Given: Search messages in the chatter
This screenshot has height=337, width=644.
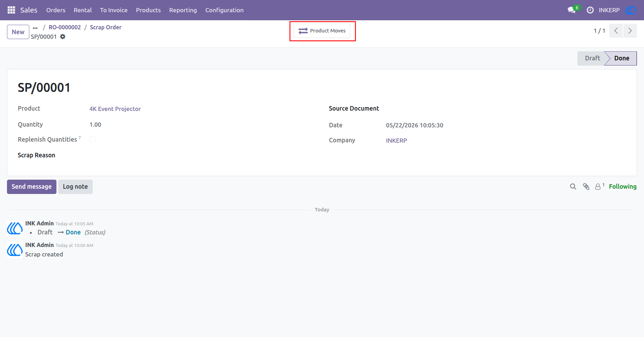Looking at the screenshot, I should 573,187.
